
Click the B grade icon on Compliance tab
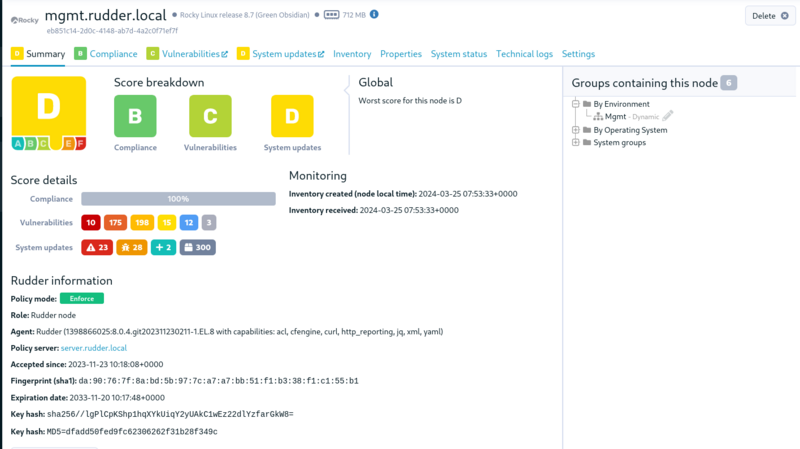[80, 54]
